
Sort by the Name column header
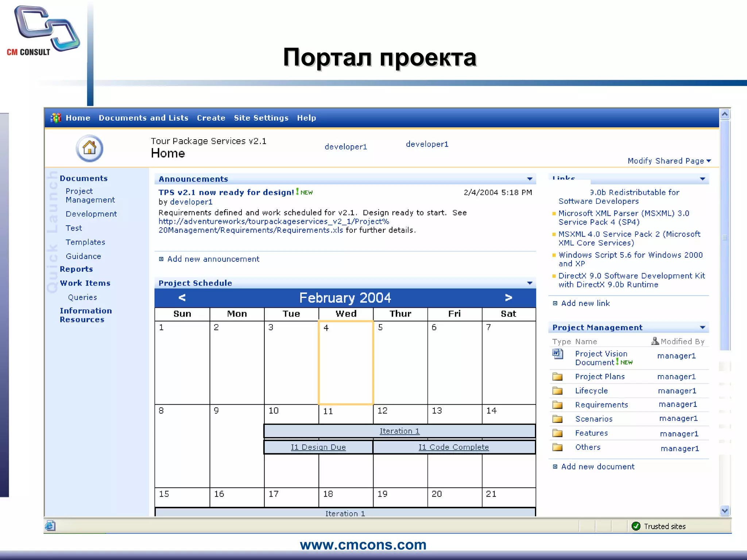tap(586, 342)
